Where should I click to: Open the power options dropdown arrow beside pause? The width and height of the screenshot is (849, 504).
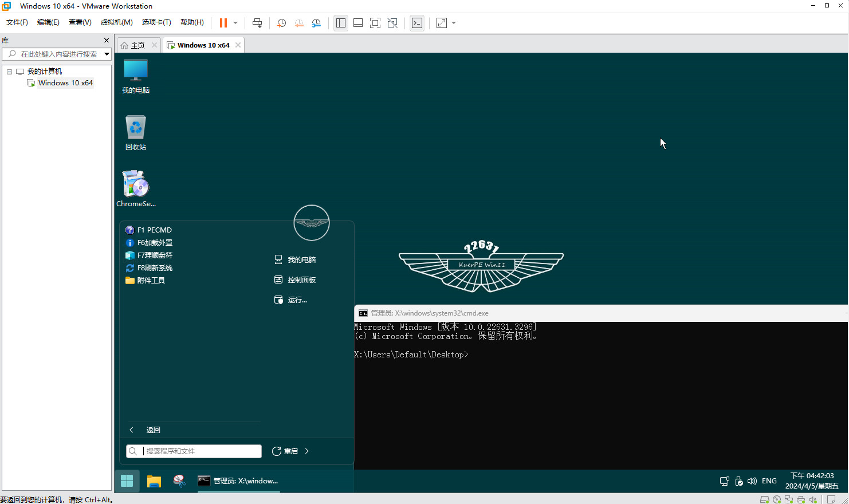point(235,23)
